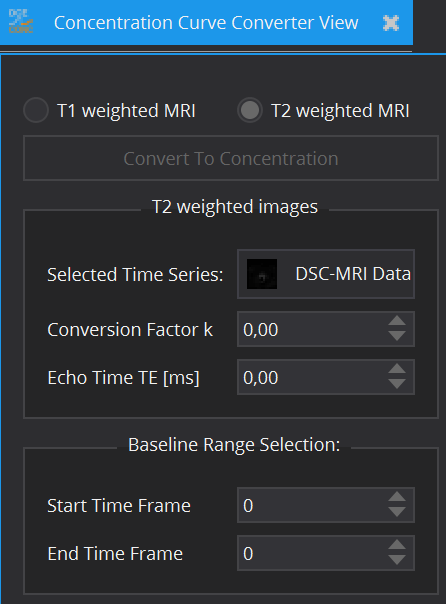Select the T2 weighted MRI radio button
The width and height of the screenshot is (446, 604).
click(x=250, y=110)
